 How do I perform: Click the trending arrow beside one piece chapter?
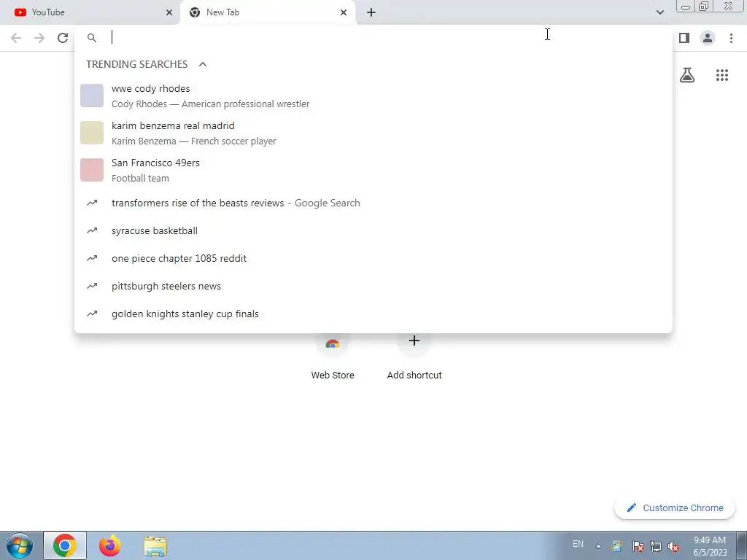[x=92, y=258]
